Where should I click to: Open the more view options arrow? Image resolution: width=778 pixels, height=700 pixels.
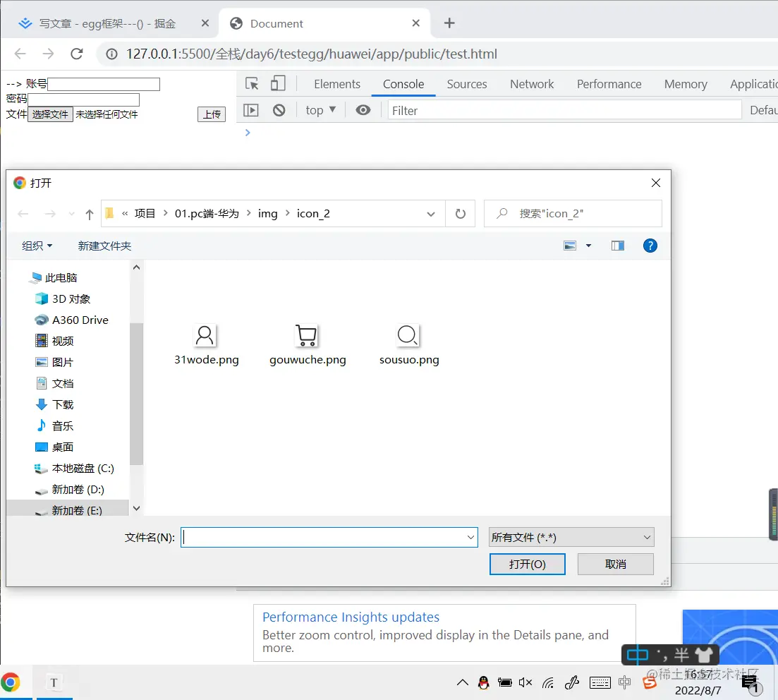tap(588, 246)
